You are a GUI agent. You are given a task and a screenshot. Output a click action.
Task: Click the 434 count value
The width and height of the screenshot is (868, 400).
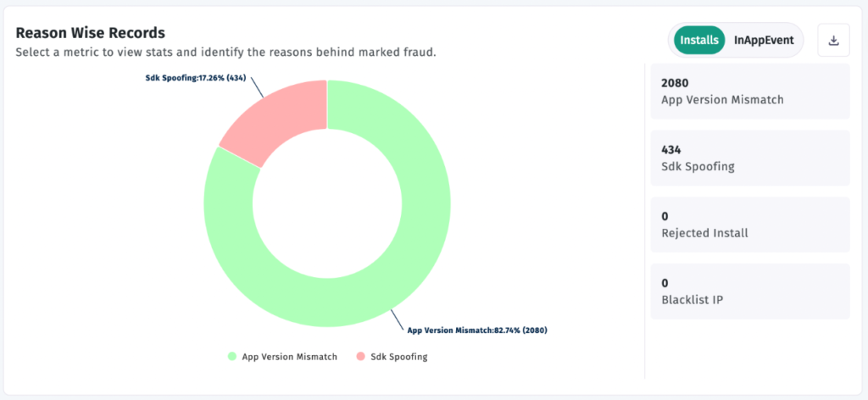click(671, 149)
